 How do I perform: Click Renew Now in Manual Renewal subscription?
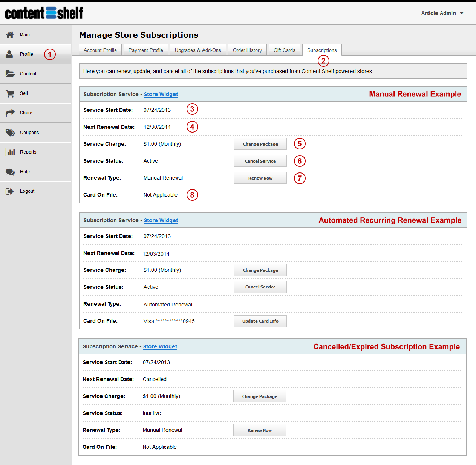(x=260, y=178)
